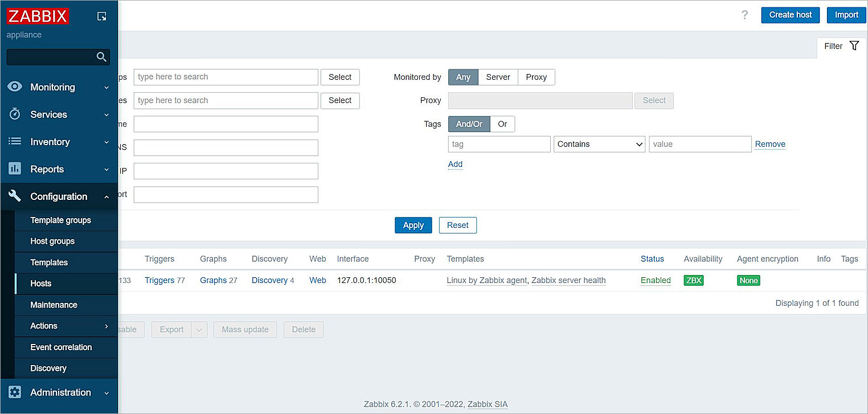This screenshot has width=868, height=414.
Task: Expand the Actions submenu arrow
Action: click(107, 326)
